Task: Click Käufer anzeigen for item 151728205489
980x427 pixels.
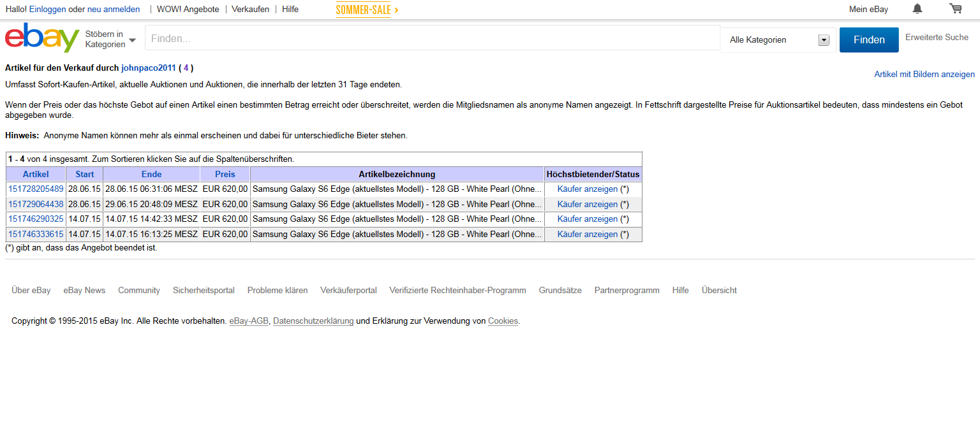Action: (588, 189)
